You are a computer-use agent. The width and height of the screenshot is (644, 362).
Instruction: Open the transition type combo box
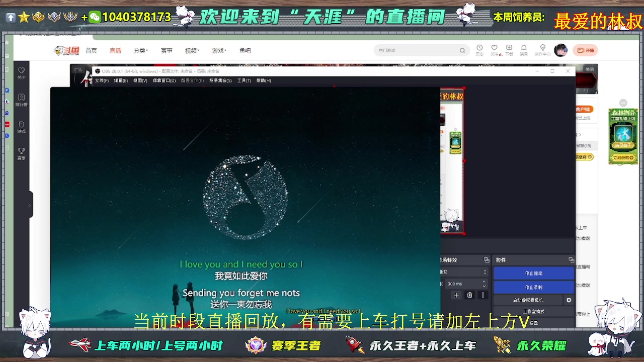(x=464, y=272)
